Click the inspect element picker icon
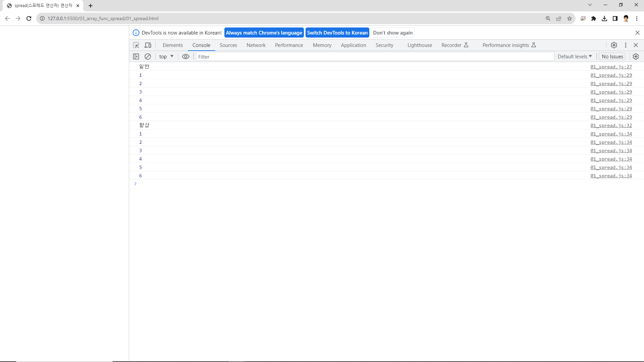This screenshot has height=362, width=644. click(x=136, y=45)
